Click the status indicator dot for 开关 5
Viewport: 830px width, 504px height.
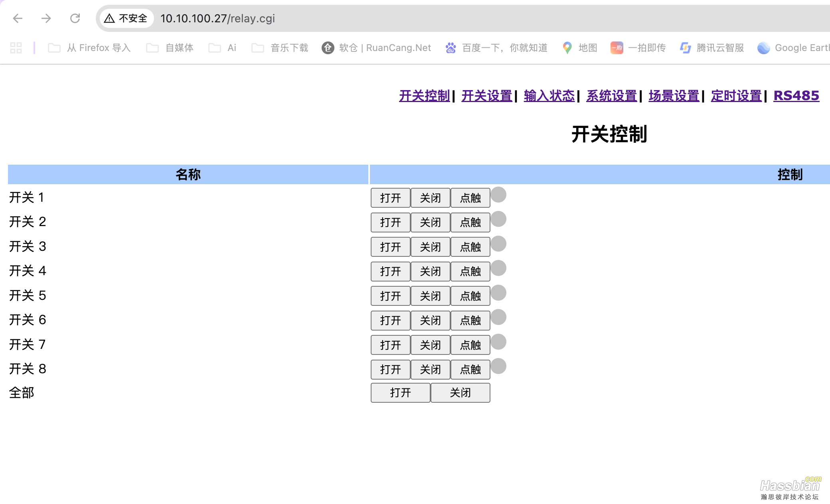click(x=499, y=293)
